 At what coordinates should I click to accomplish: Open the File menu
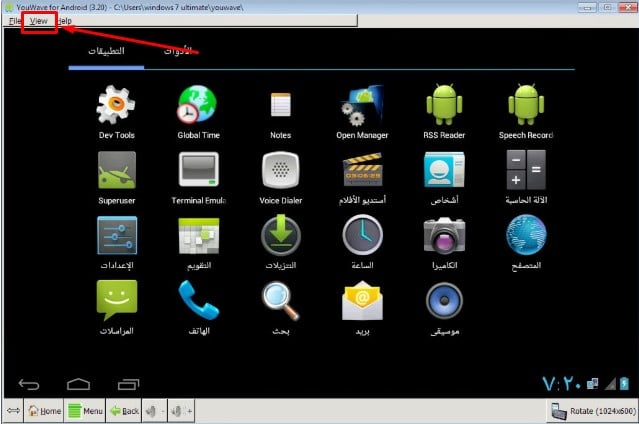pos(14,21)
